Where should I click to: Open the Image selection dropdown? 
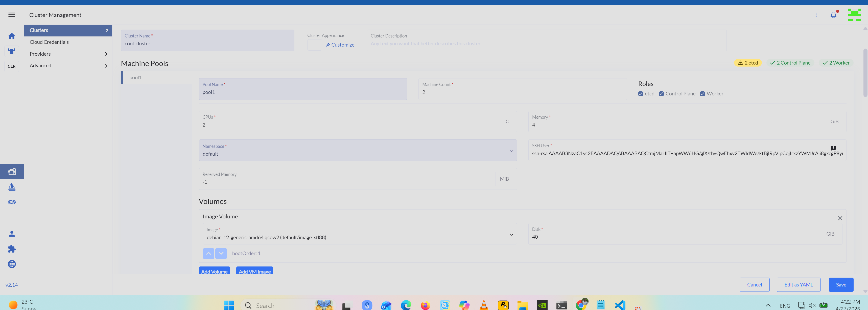[359, 234]
